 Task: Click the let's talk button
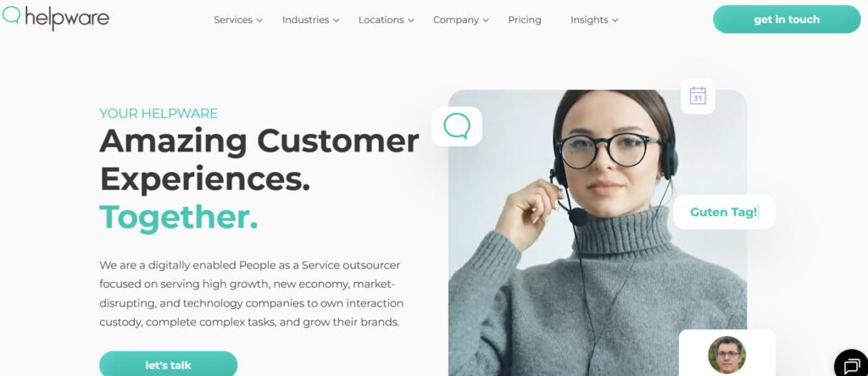[x=169, y=364]
